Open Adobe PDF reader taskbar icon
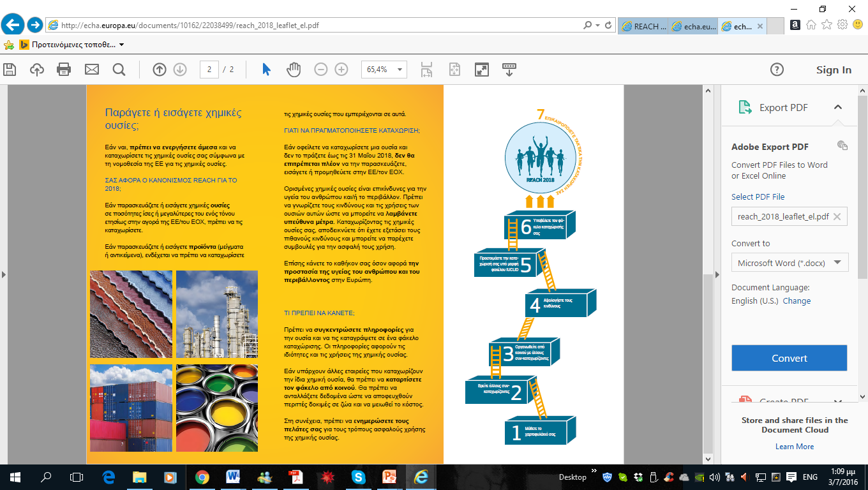868x490 pixels. 296,477
